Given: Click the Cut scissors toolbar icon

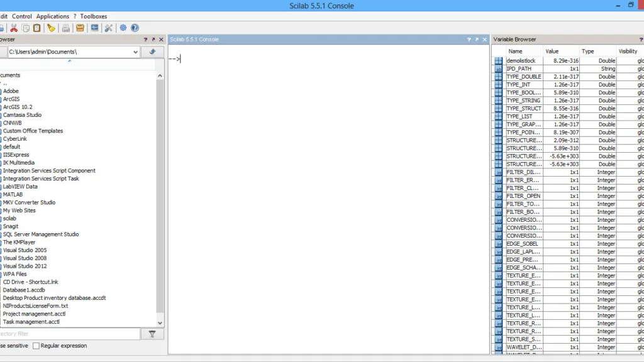Looking at the screenshot, I should tap(14, 28).
